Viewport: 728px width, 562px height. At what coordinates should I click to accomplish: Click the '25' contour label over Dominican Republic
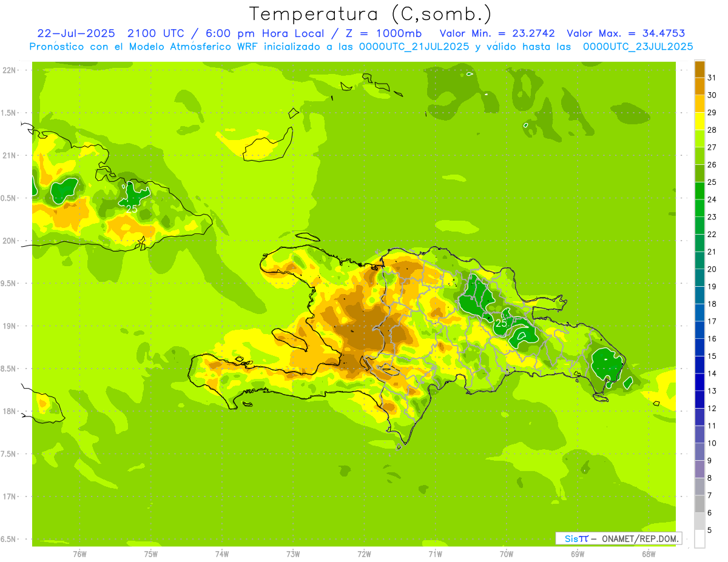click(502, 323)
